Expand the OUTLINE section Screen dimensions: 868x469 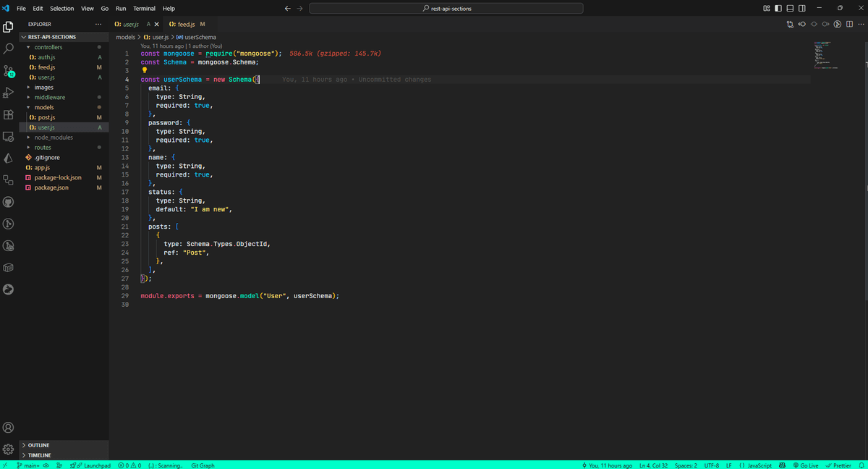tap(38, 445)
